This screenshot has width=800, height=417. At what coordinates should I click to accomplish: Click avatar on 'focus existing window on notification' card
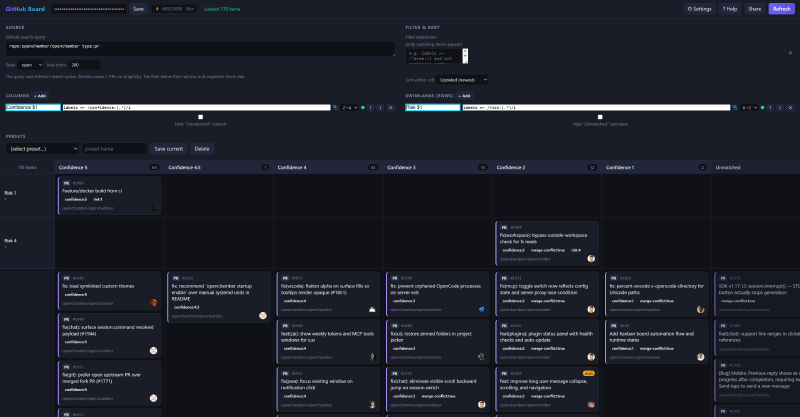coord(372,405)
